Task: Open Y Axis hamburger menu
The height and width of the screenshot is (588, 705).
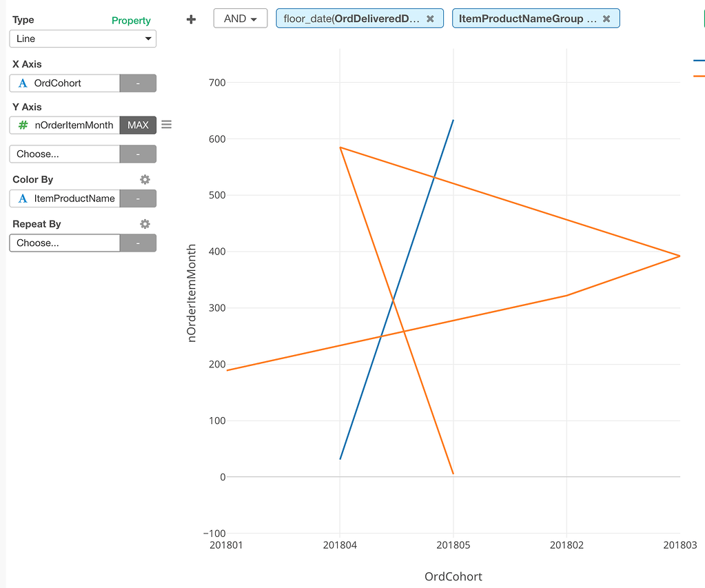Action: (x=166, y=125)
